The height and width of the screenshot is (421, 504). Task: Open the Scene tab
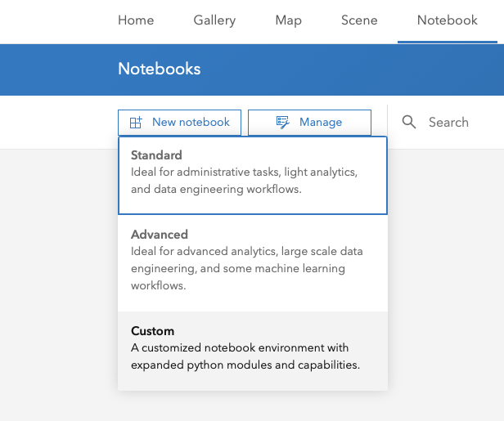pyautogui.click(x=359, y=20)
